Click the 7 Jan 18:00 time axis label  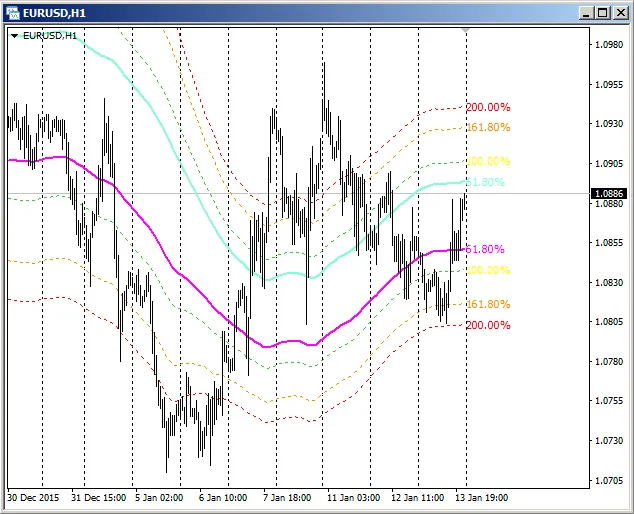pyautogui.click(x=287, y=496)
